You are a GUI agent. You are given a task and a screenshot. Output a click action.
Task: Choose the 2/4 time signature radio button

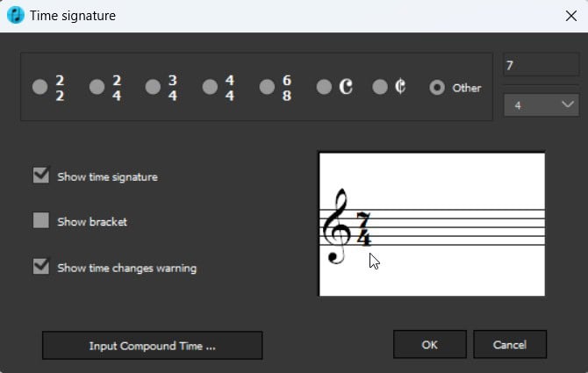[x=97, y=87]
